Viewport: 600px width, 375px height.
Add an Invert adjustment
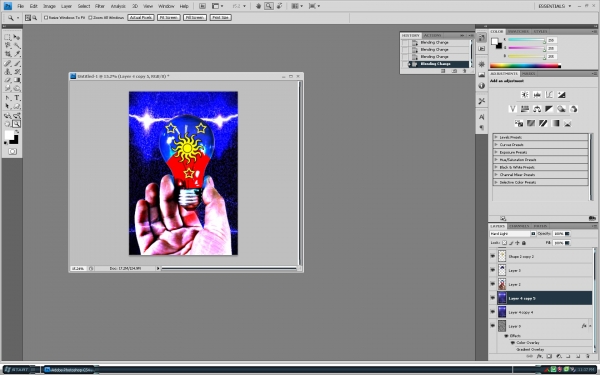pyautogui.click(x=519, y=123)
